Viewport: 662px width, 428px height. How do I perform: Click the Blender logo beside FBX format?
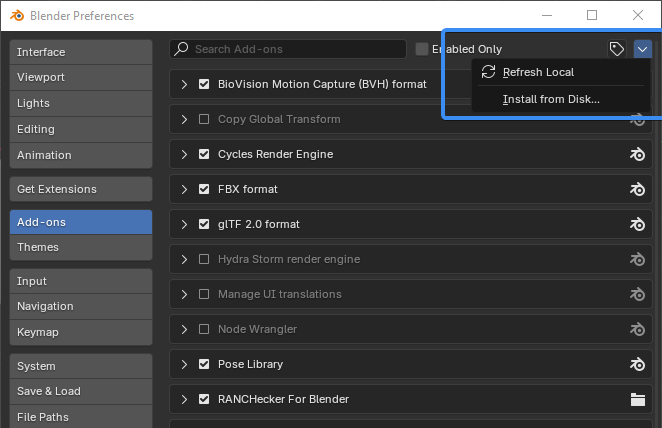pos(638,190)
